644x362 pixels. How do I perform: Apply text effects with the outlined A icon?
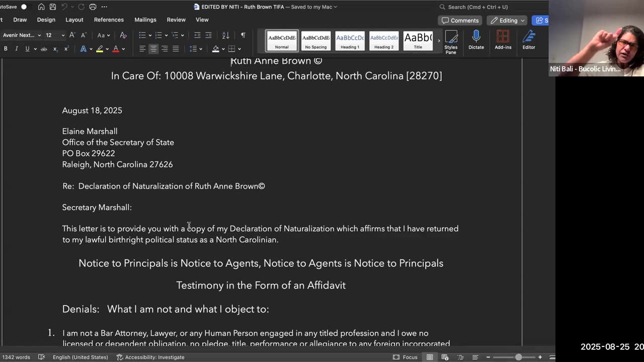(84, 49)
